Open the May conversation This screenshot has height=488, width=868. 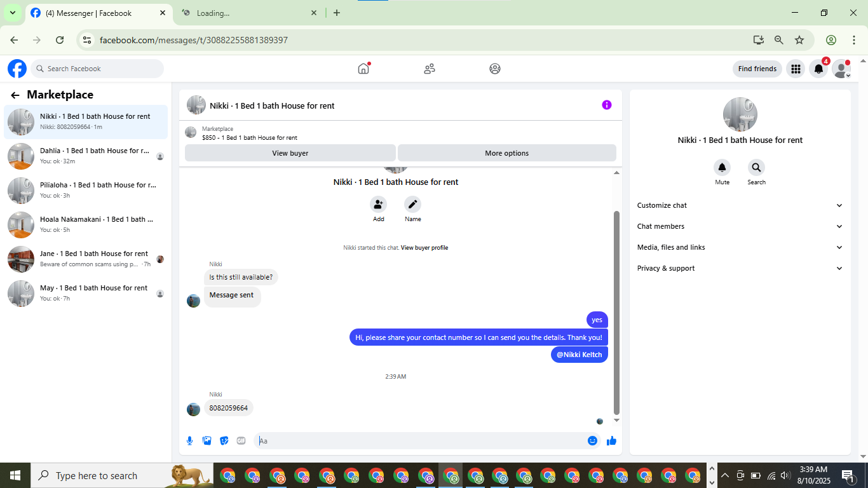(x=86, y=294)
